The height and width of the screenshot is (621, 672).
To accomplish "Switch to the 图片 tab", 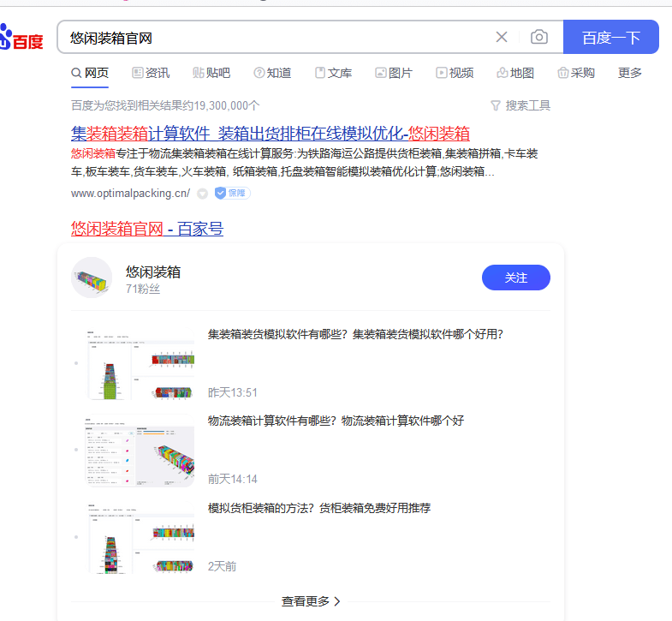I will click(394, 73).
